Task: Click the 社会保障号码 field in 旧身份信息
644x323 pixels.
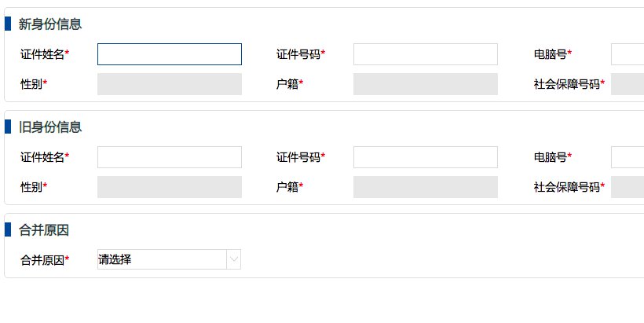Action: [628, 187]
